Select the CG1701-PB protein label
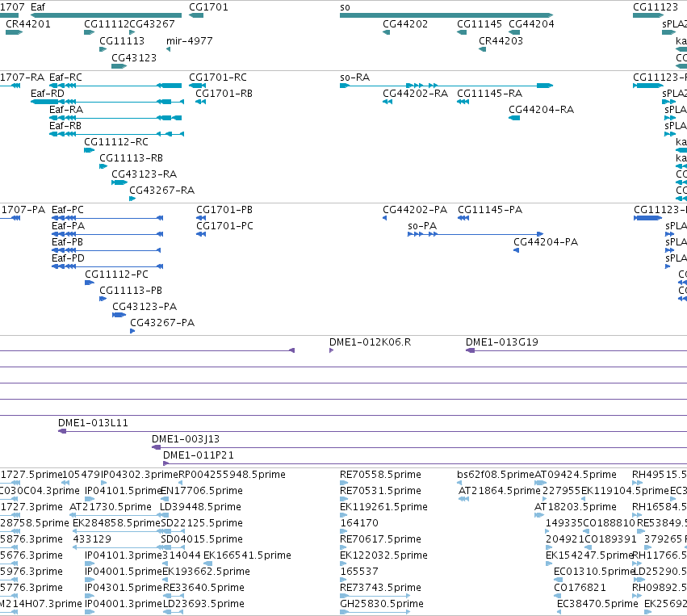This screenshot has height=616, width=687. (x=224, y=210)
